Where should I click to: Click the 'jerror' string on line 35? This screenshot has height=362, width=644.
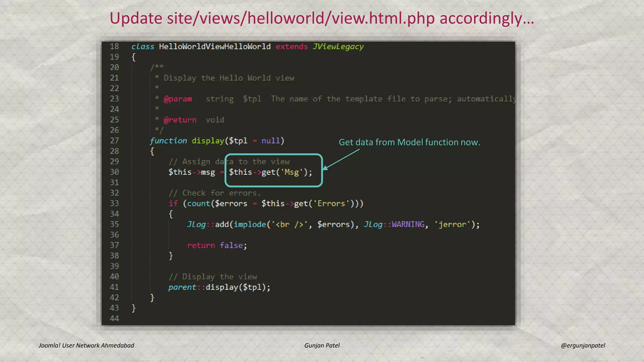pos(452,224)
